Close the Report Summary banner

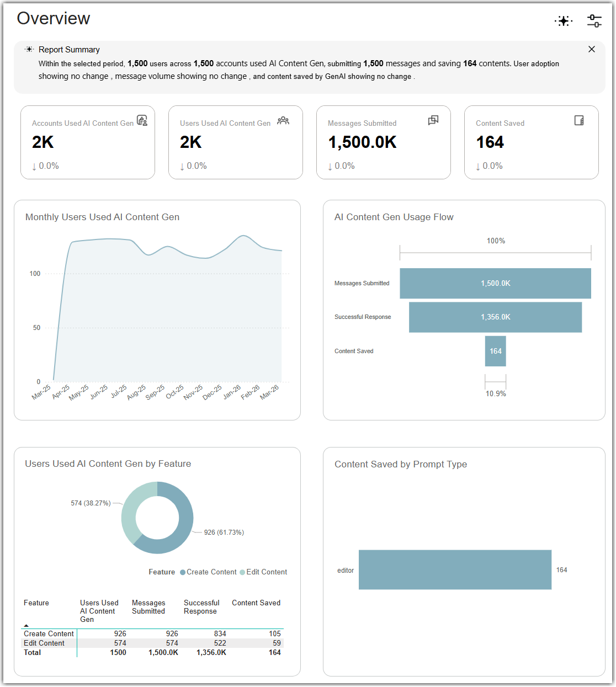coord(592,49)
